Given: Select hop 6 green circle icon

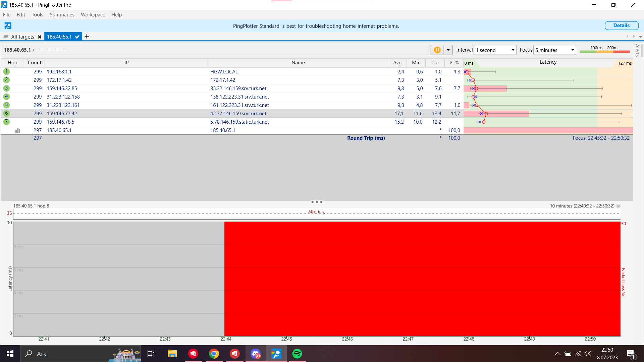Looking at the screenshot, I should pos(6,113).
